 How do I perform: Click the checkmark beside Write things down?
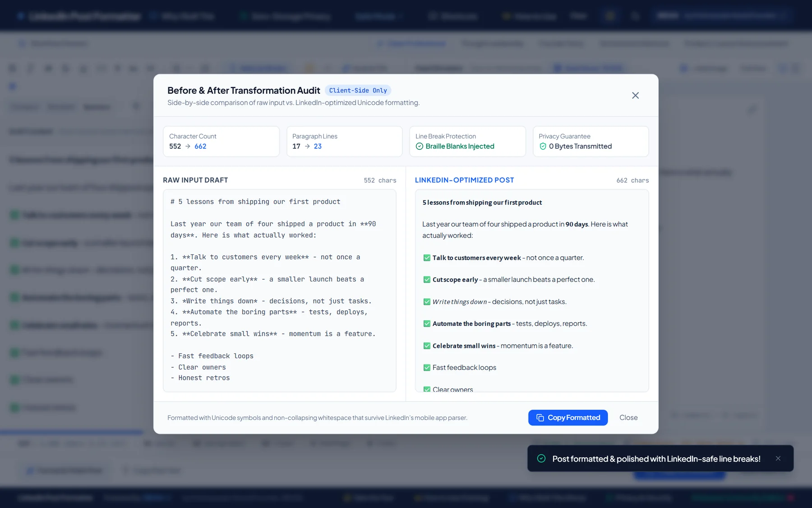[427, 302]
